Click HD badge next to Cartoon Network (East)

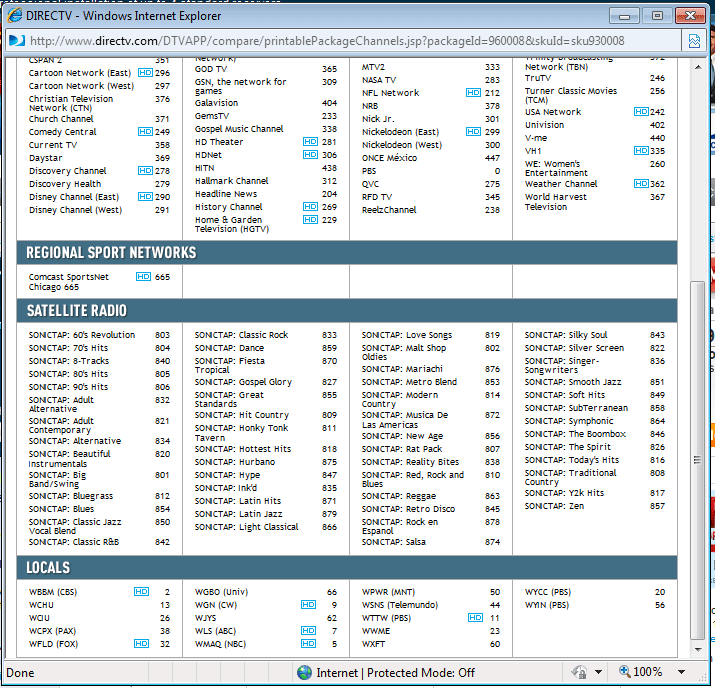click(x=145, y=72)
